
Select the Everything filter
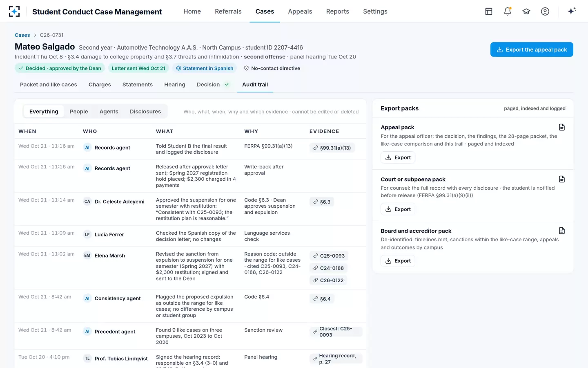pyautogui.click(x=44, y=112)
